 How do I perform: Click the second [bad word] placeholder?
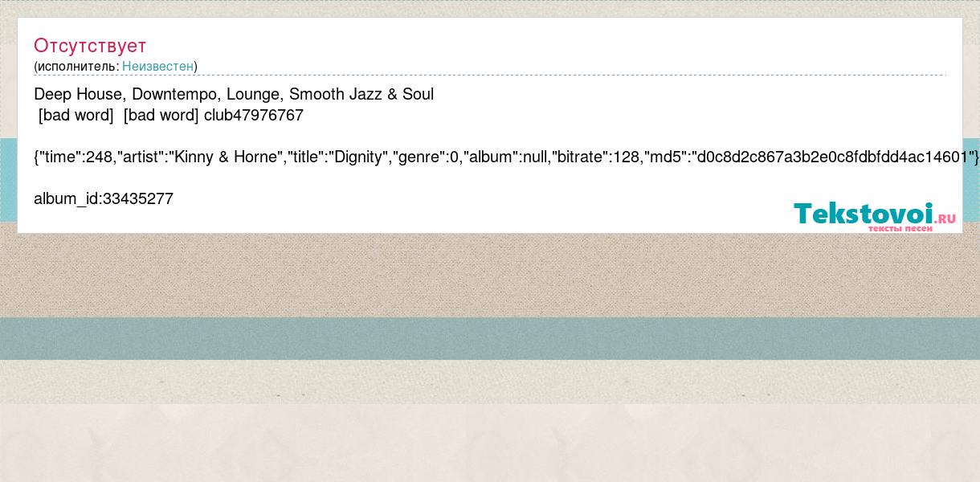point(161,115)
